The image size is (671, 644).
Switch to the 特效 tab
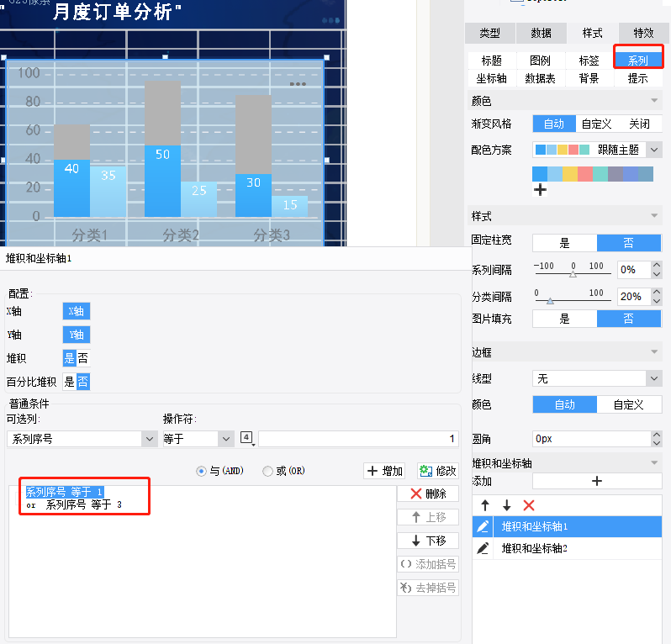(643, 33)
